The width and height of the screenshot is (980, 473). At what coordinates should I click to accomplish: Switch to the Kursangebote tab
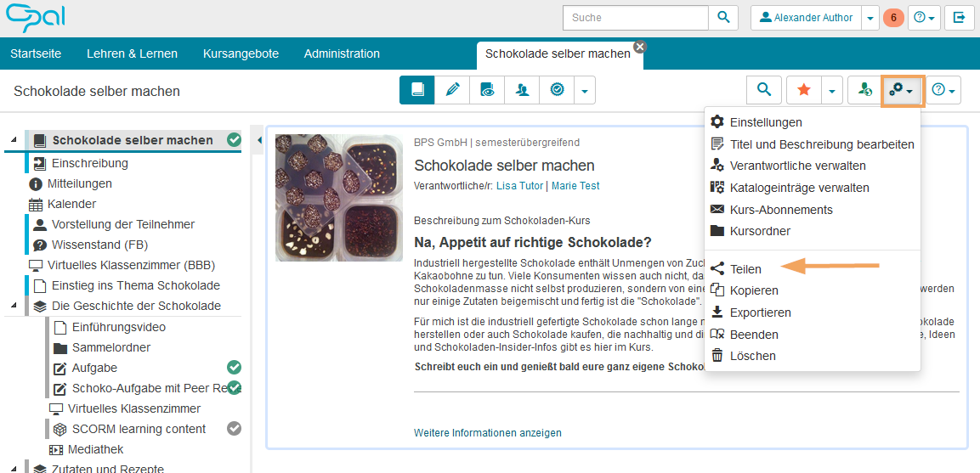pos(241,53)
